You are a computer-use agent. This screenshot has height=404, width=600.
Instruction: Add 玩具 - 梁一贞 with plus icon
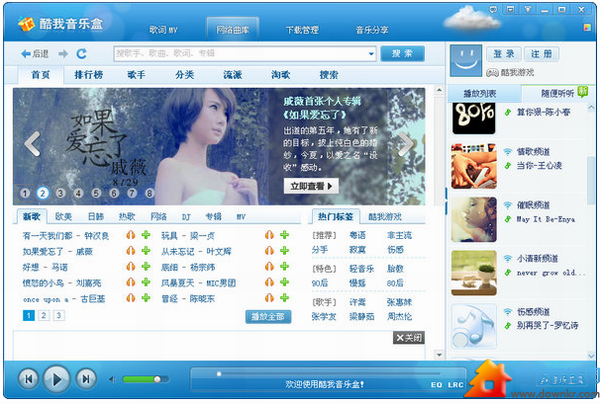[284, 235]
